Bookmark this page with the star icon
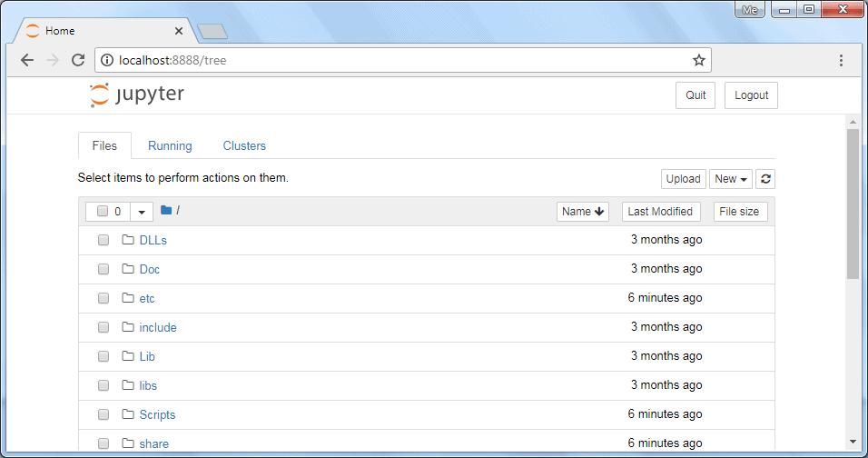868x458 pixels. pyautogui.click(x=698, y=60)
